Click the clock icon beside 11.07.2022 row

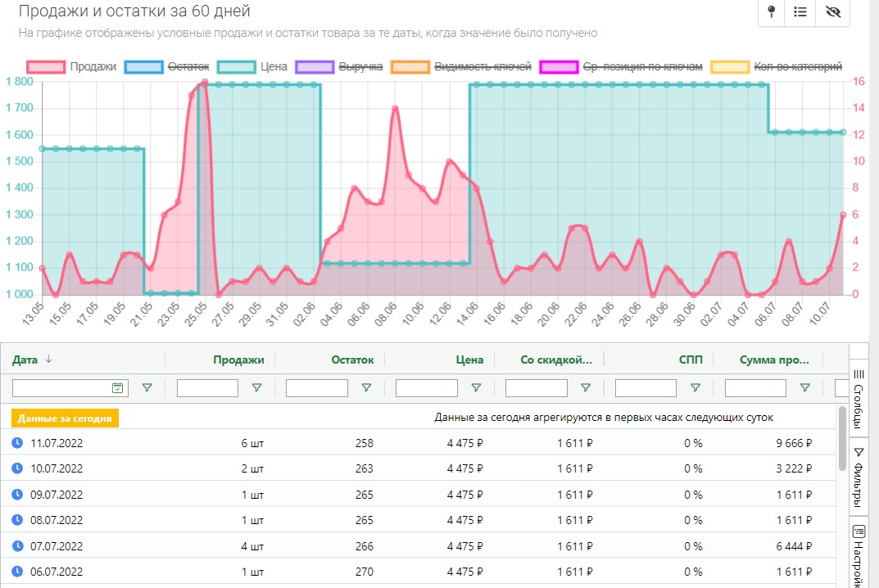pos(17,443)
